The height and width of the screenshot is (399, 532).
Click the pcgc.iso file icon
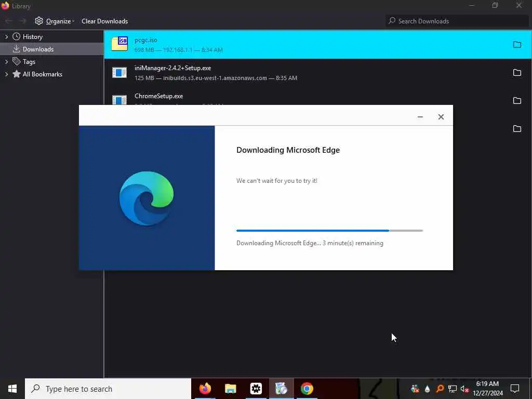click(x=119, y=44)
